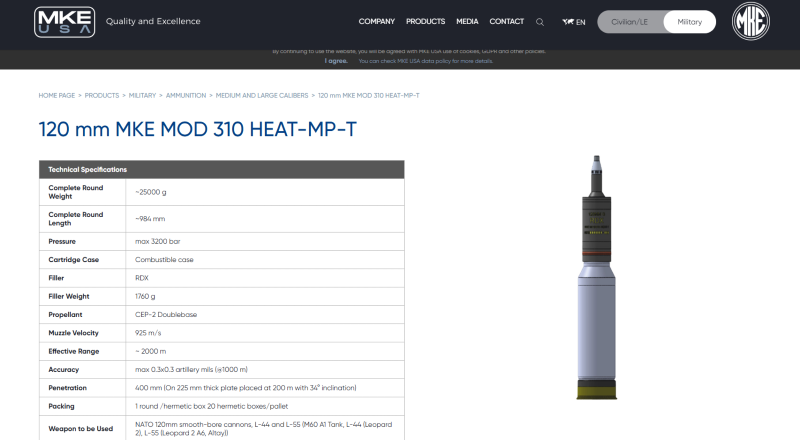The width and height of the screenshot is (800, 440).
Task: Open the COMPANY menu
Action: point(377,21)
